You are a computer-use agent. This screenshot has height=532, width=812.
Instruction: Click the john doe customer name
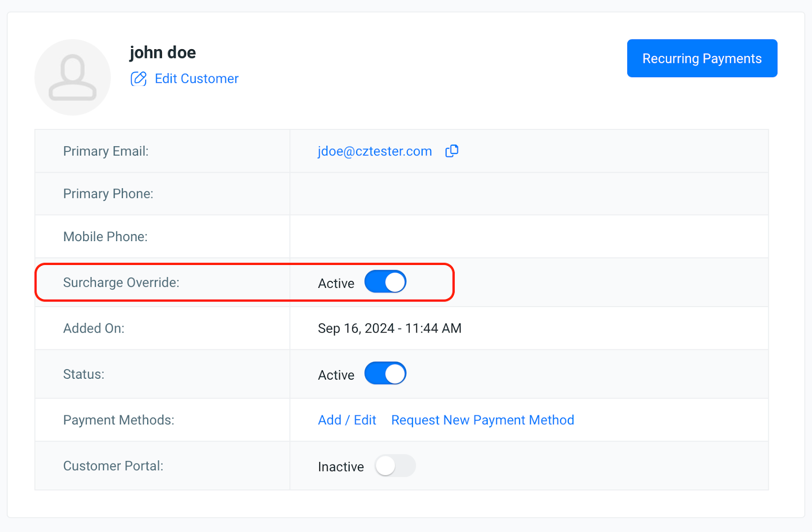tap(162, 52)
